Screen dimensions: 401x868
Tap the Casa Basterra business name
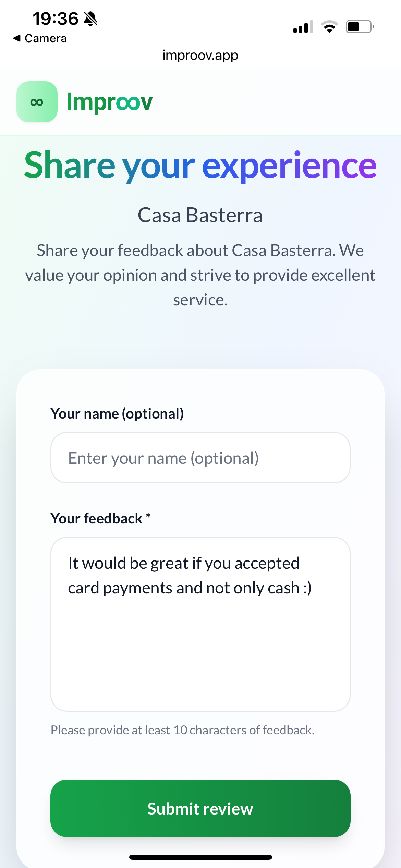pyautogui.click(x=200, y=215)
